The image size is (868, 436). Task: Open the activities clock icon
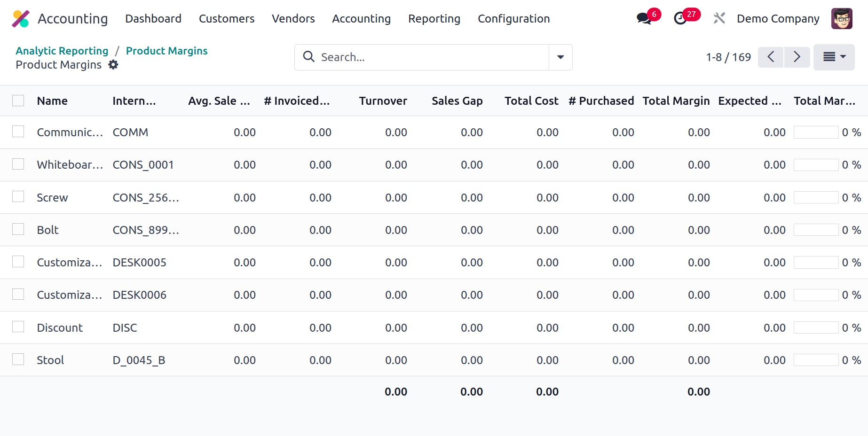point(680,19)
